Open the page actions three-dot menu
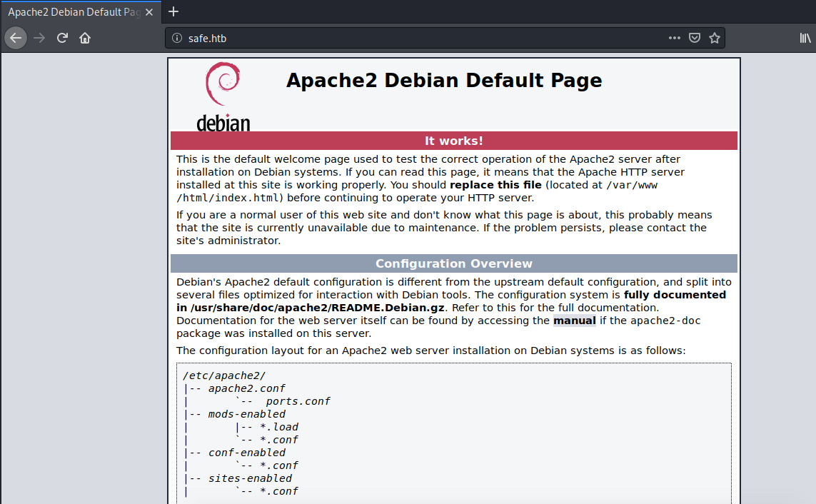Screen dimensions: 816x504 coord(674,38)
